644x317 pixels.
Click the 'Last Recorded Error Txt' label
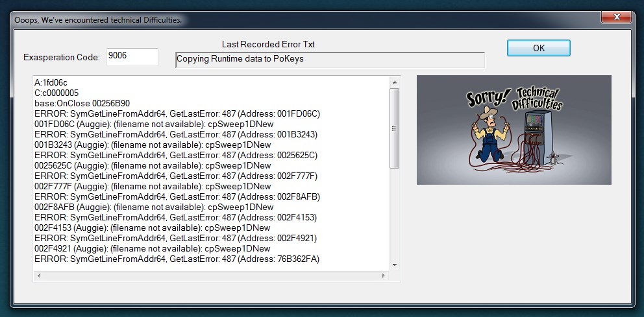(268, 45)
